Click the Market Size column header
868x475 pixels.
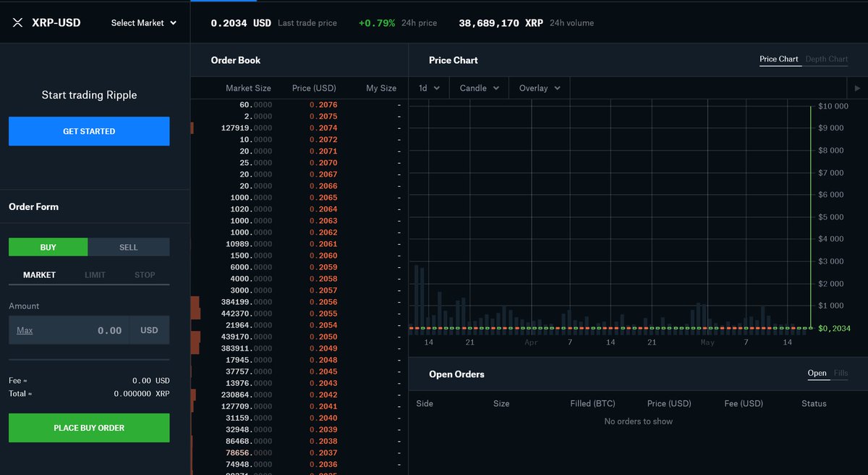248,88
